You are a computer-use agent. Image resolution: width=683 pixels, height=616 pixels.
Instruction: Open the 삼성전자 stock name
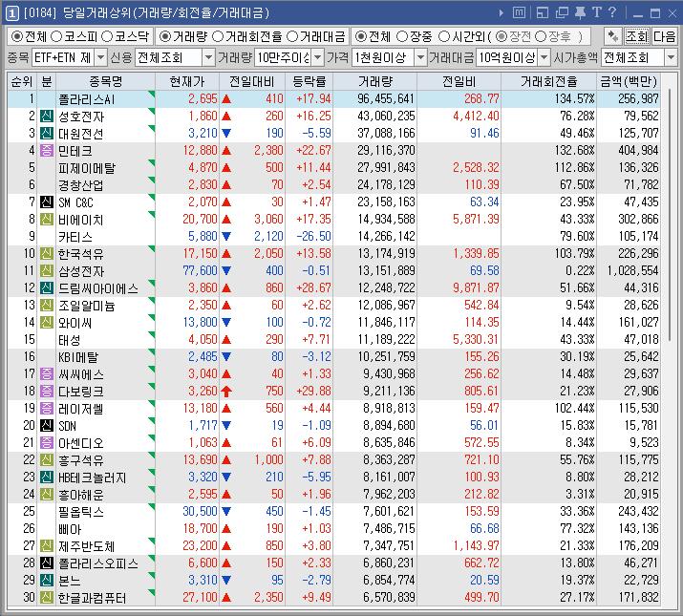tap(81, 271)
